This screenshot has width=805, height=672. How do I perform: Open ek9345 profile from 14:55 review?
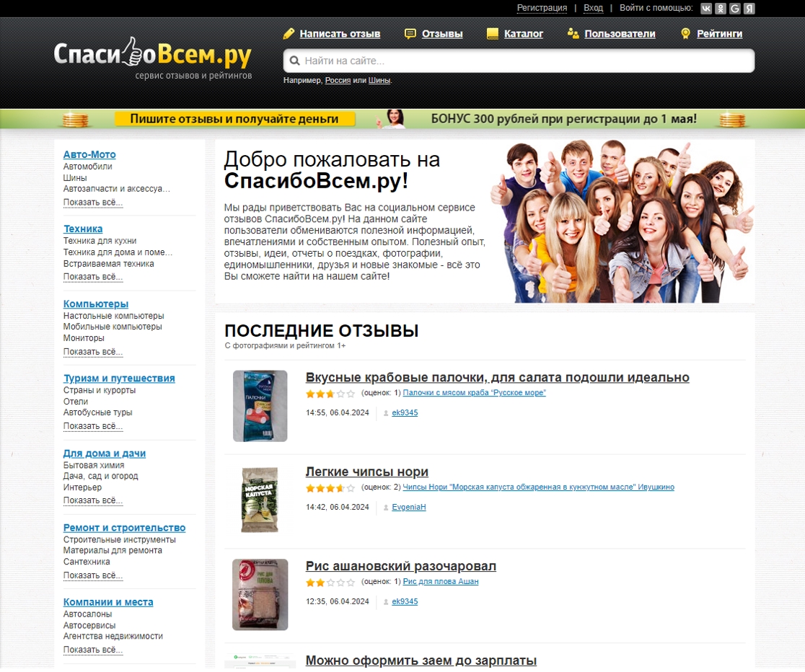pos(405,413)
